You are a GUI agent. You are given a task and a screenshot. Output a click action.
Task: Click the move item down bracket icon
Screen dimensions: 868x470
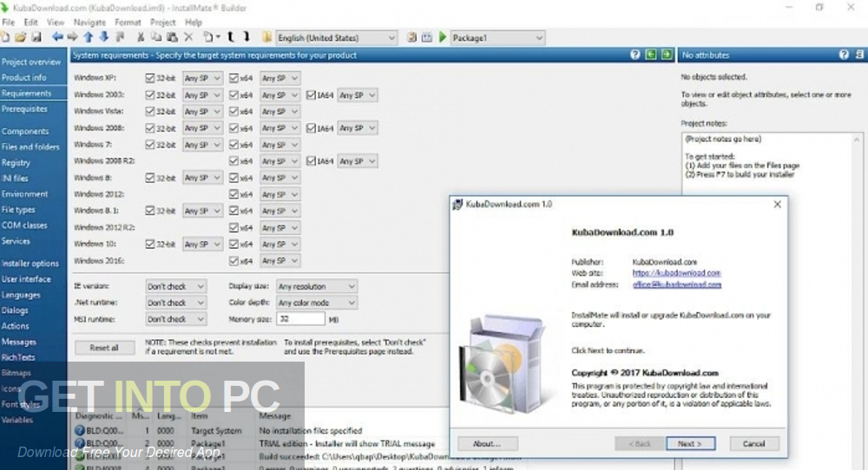tap(247, 37)
